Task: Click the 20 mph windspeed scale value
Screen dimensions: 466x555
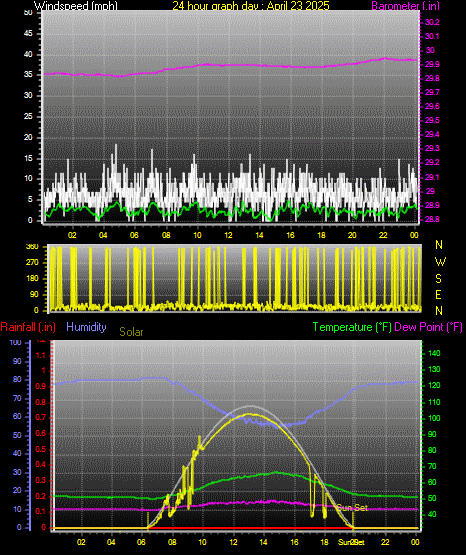Action: tap(28, 137)
